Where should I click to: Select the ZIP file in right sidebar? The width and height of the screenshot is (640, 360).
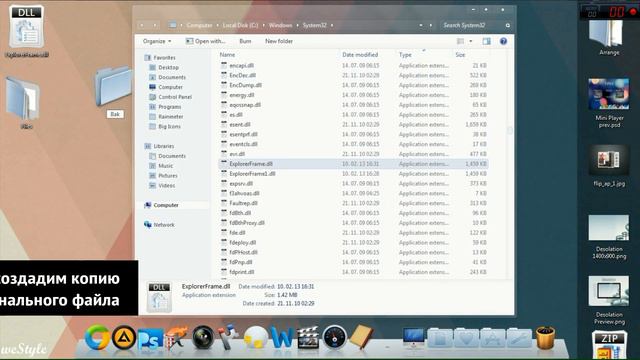609,345
